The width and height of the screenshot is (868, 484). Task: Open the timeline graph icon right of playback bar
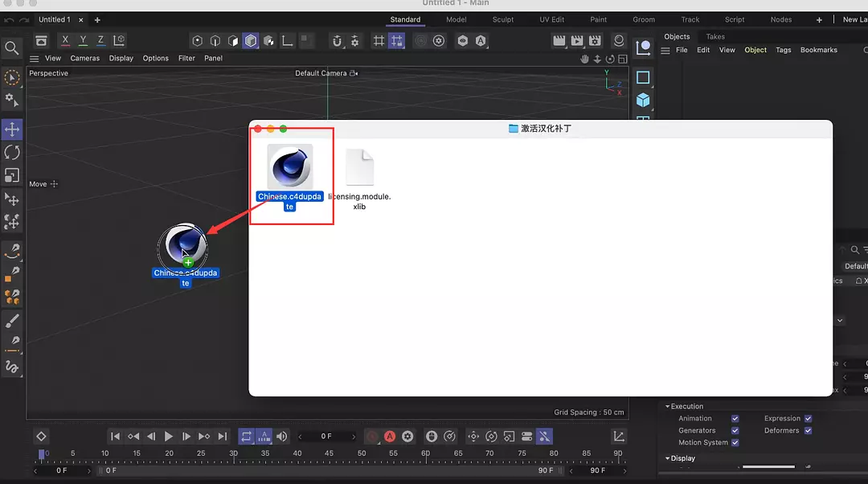(619, 437)
